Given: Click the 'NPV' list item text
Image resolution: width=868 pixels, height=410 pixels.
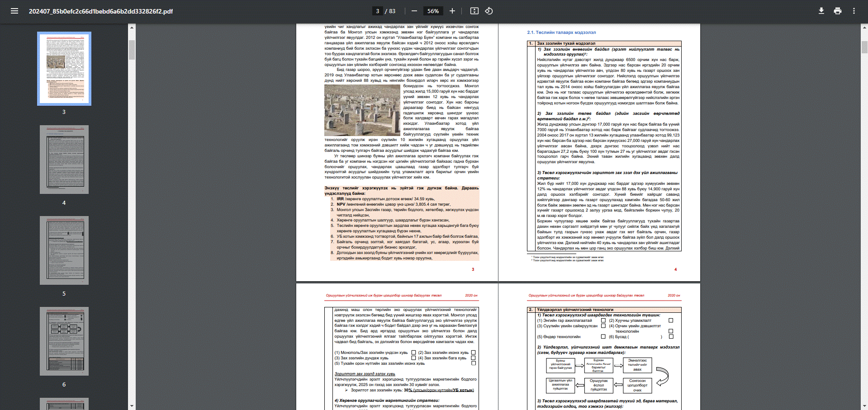Looking at the screenshot, I should pyautogui.click(x=394, y=204).
